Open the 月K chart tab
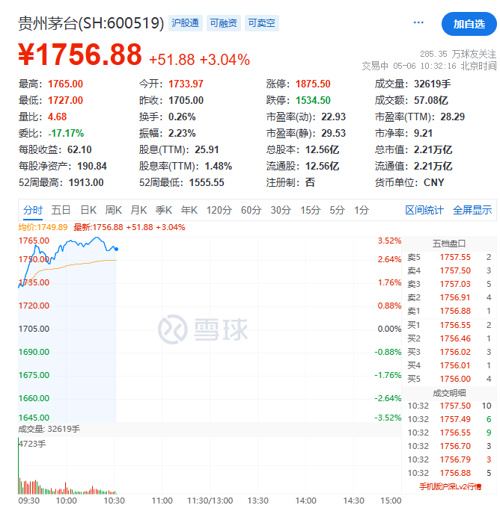This screenshot has height=508, width=500. pos(139,210)
